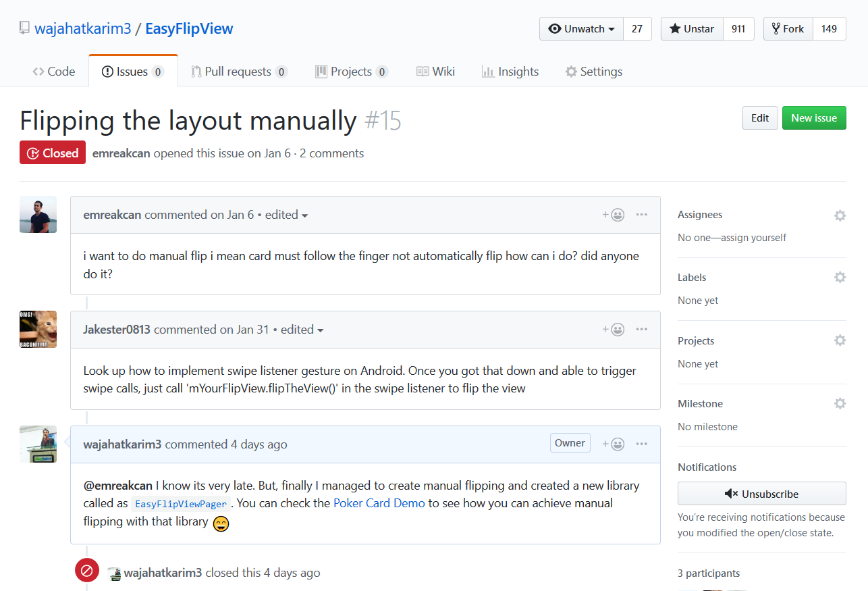Click wajahatkarim3 author name in third comment
The height and width of the screenshot is (591, 868).
[122, 444]
